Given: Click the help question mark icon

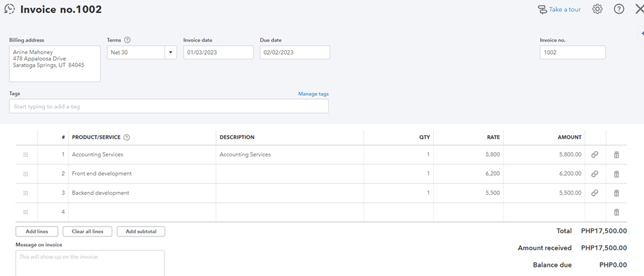Looking at the screenshot, I should pyautogui.click(x=619, y=9).
